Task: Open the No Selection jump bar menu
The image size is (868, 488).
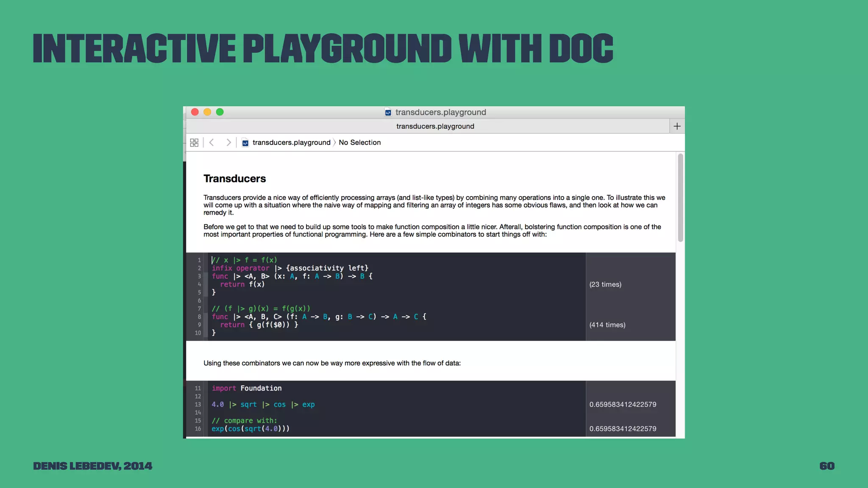Action: click(359, 142)
